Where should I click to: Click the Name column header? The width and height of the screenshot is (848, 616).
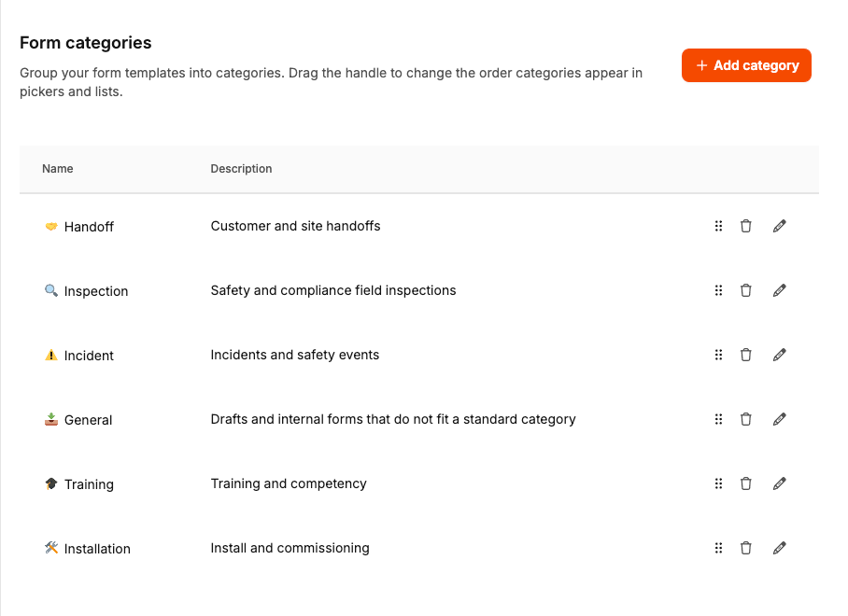[58, 169]
